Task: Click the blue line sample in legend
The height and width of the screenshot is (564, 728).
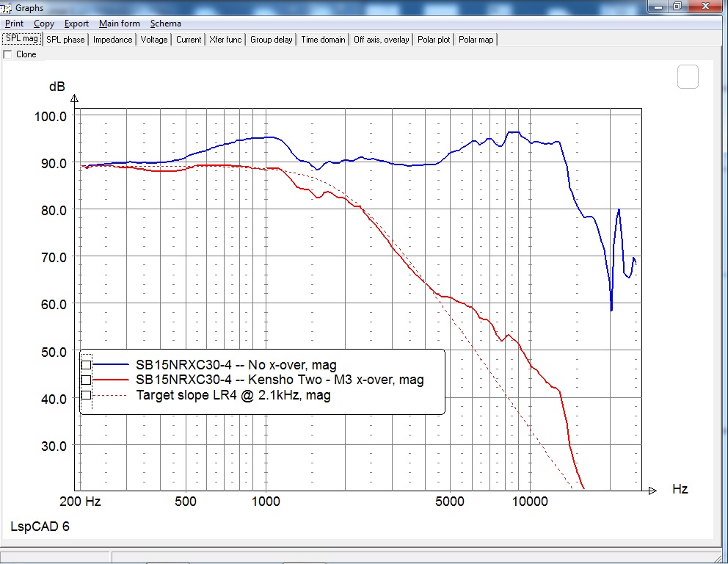Action: [x=111, y=365]
